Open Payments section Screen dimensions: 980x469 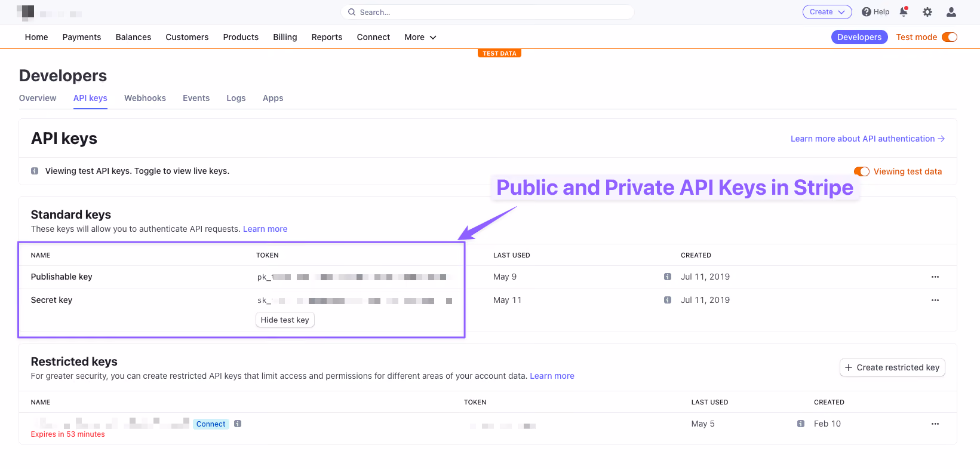(82, 37)
